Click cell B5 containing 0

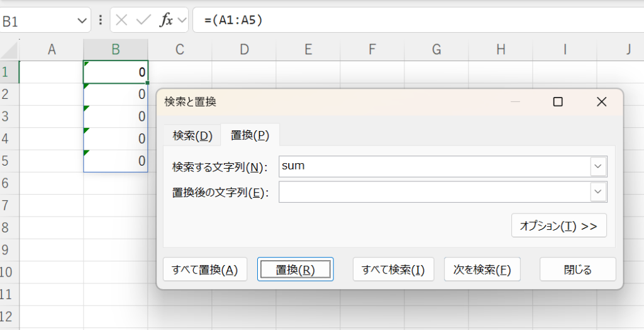pyautogui.click(x=116, y=161)
